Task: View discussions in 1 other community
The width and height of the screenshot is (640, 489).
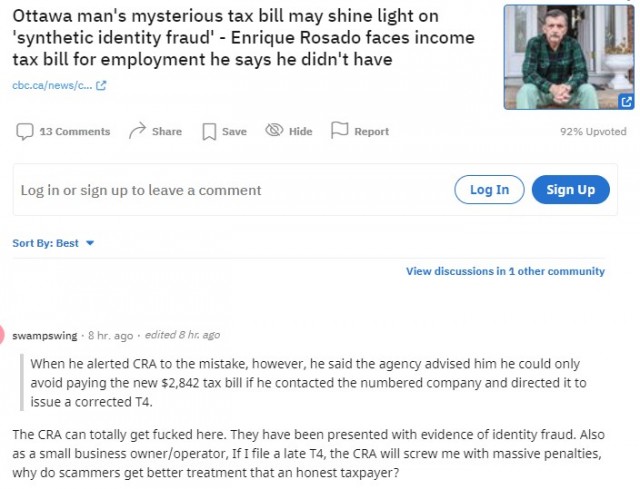Action: pos(505,271)
